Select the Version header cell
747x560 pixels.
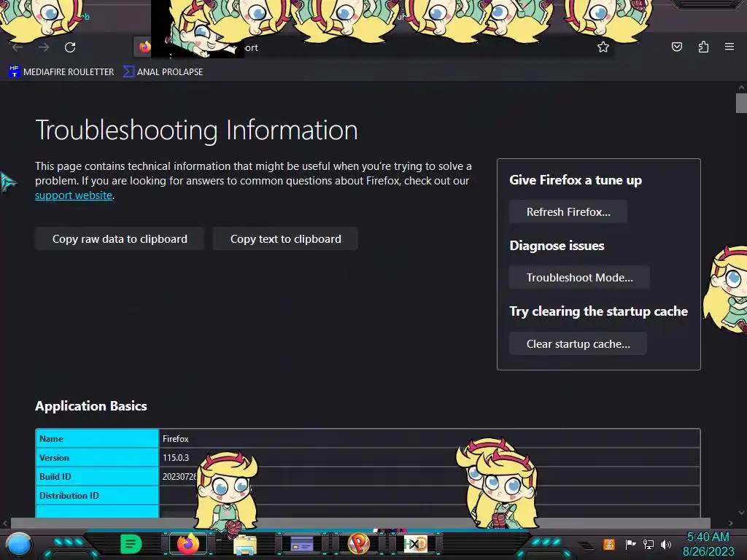pyautogui.click(x=97, y=458)
